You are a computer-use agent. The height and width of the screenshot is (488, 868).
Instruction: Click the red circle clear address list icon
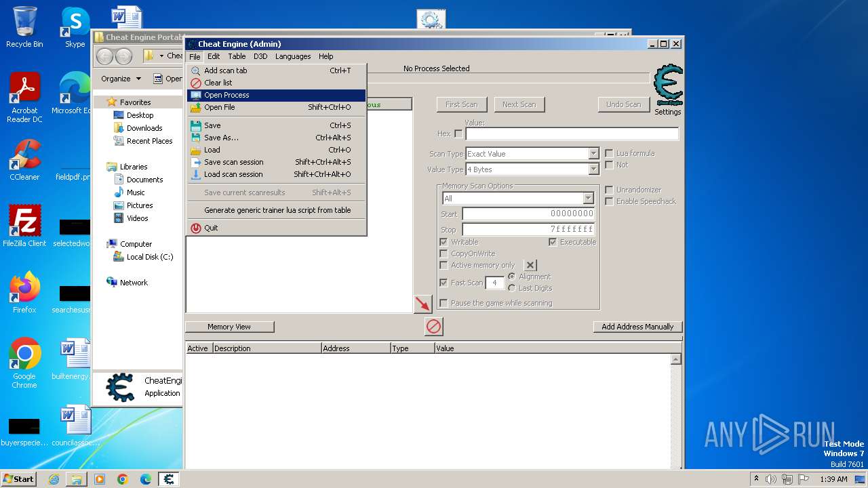[433, 327]
